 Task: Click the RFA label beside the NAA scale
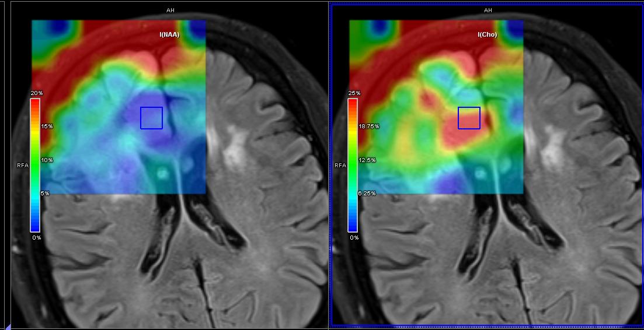[24, 166]
